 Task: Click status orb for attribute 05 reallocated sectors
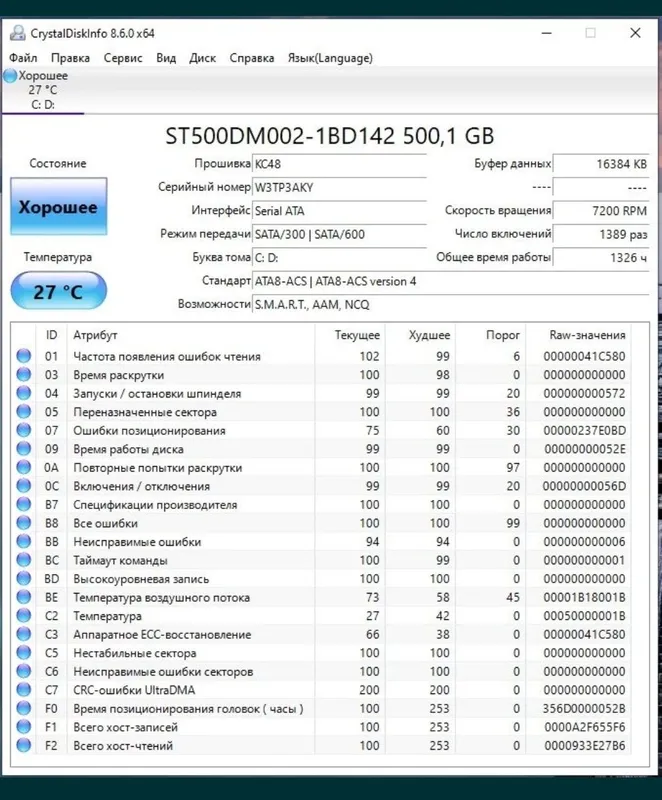[23, 411]
